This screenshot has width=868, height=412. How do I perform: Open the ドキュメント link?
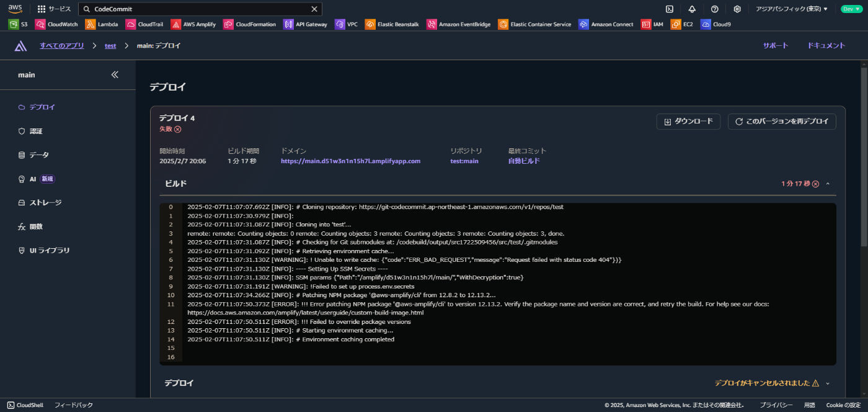(826, 46)
